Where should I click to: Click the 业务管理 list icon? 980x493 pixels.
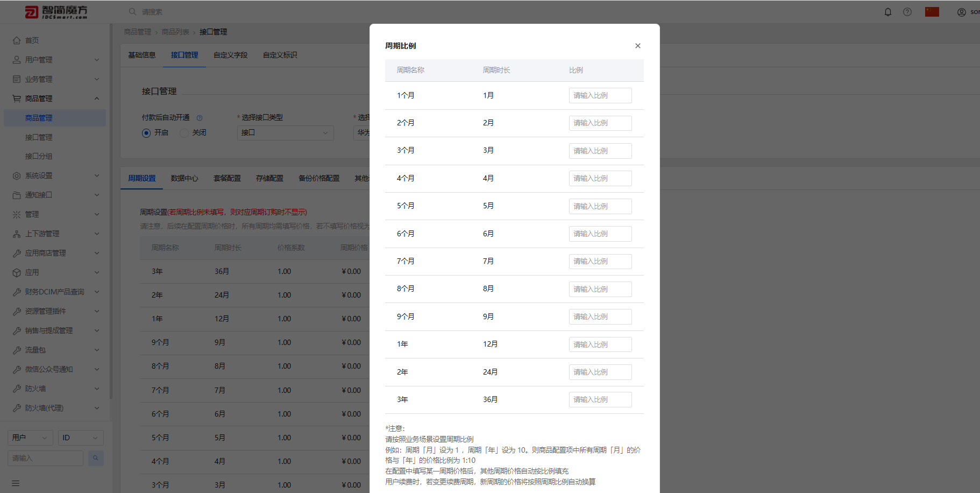coord(17,79)
